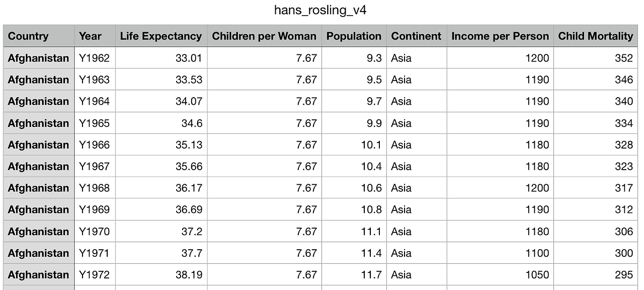Select the Year column header cell
644x290 pixels.
90,36
